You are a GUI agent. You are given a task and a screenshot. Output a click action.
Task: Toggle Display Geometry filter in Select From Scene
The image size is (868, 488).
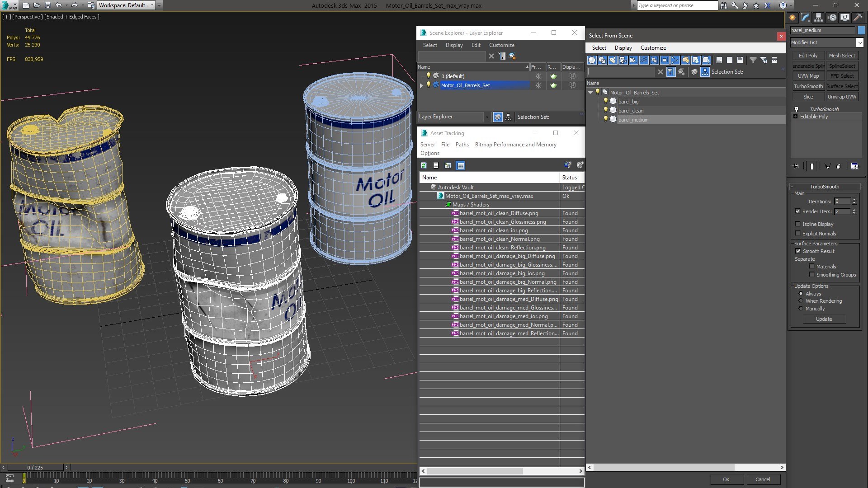point(592,60)
